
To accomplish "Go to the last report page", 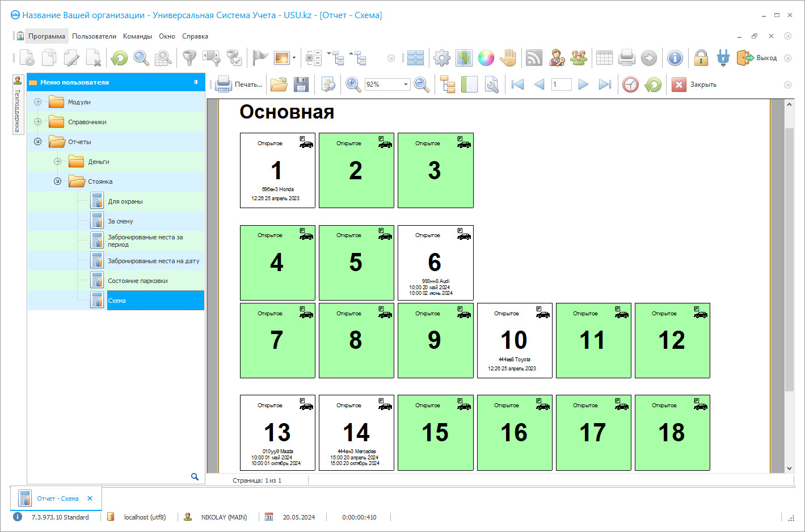I will point(605,85).
